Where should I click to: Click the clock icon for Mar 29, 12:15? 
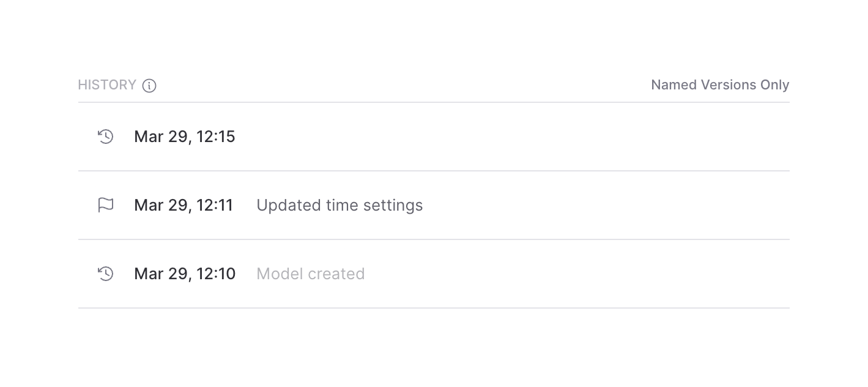click(x=106, y=137)
